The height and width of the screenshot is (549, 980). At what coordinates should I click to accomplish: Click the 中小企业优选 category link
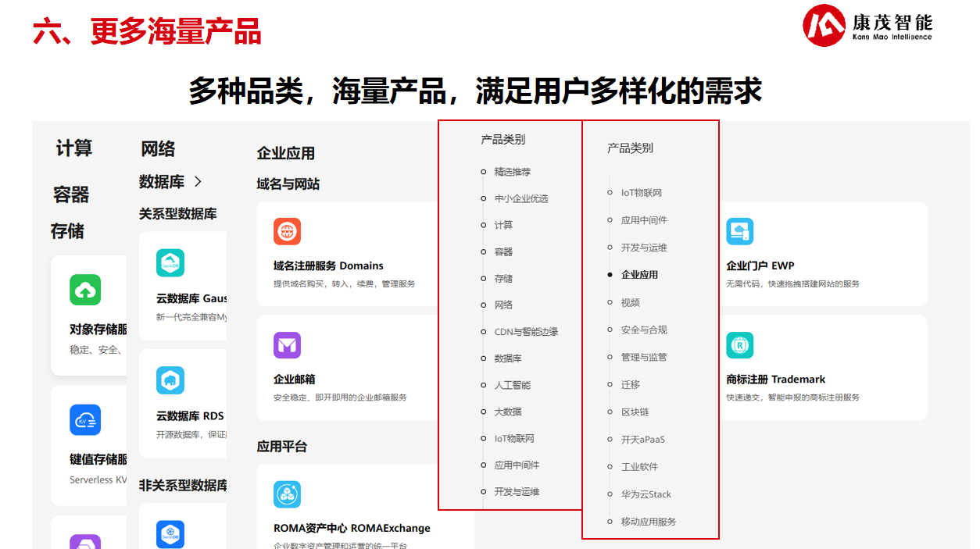click(520, 198)
